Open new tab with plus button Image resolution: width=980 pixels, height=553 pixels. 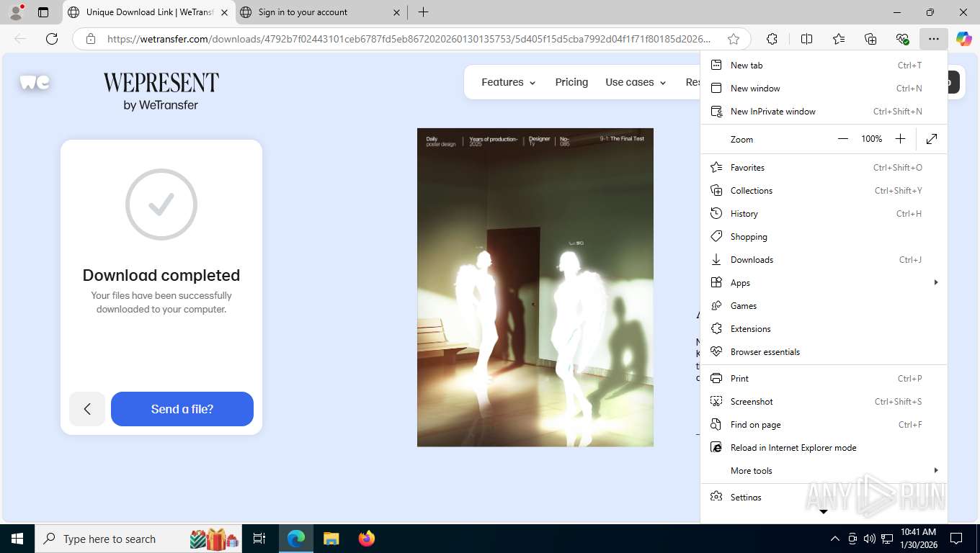(x=424, y=12)
